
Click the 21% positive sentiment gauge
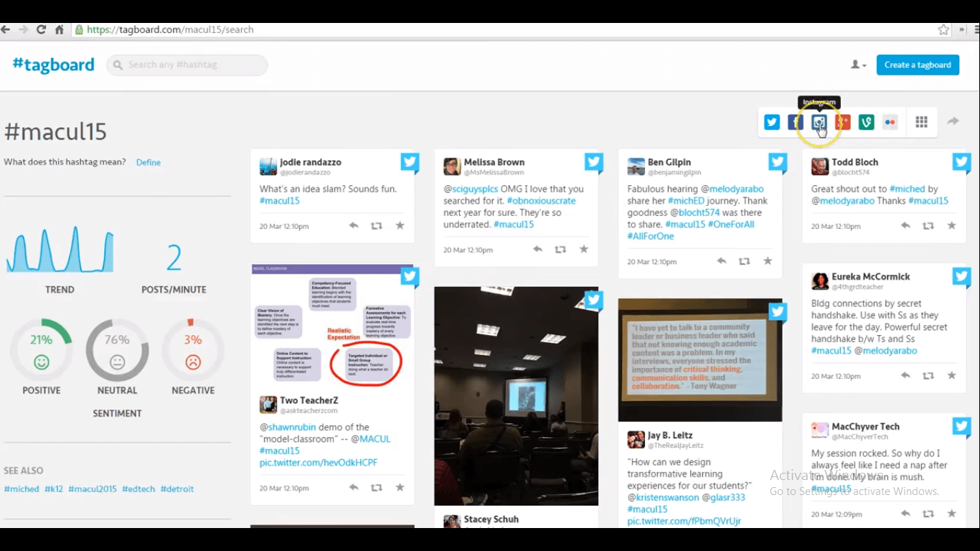click(42, 350)
